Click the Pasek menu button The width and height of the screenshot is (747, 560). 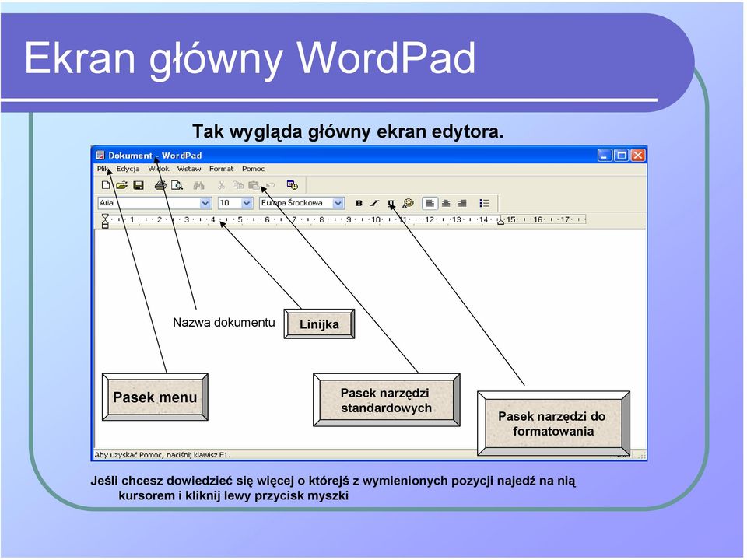155,397
